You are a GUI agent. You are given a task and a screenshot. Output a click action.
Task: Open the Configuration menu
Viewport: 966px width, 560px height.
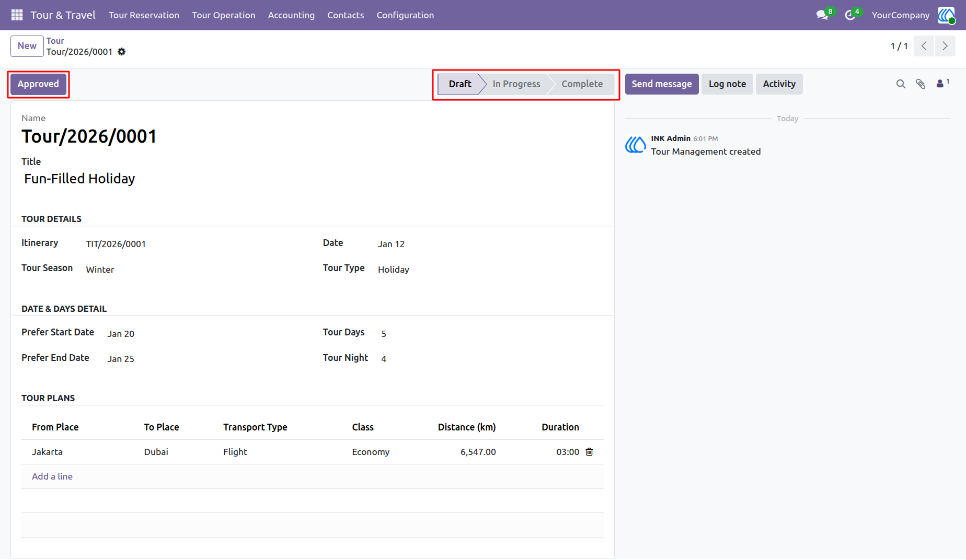click(x=405, y=15)
